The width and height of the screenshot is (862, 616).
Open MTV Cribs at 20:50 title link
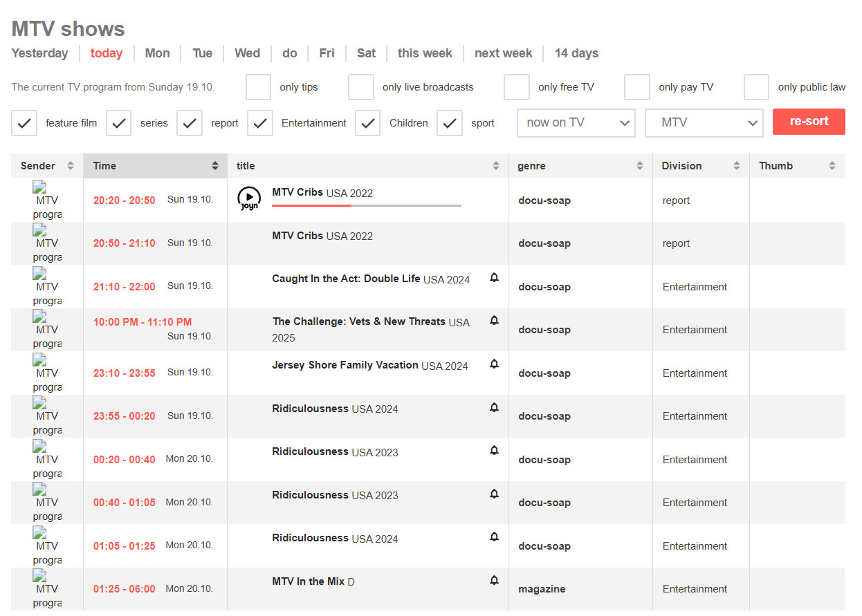[297, 236]
